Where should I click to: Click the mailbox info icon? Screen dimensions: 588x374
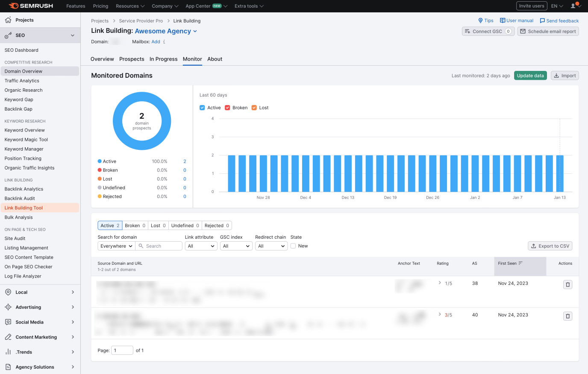(164, 42)
